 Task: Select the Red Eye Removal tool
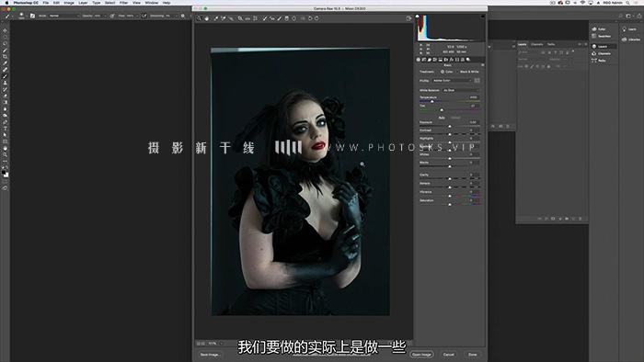click(272, 18)
